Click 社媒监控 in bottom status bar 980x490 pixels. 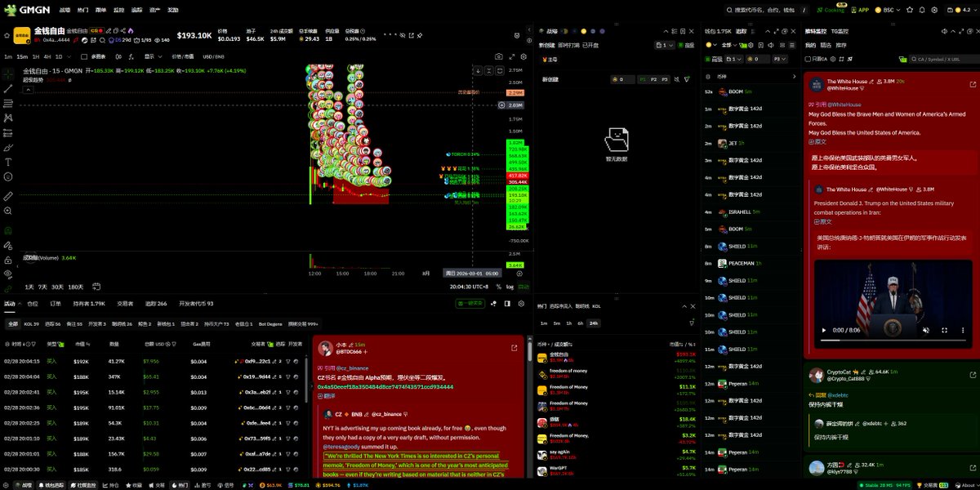pos(84,485)
